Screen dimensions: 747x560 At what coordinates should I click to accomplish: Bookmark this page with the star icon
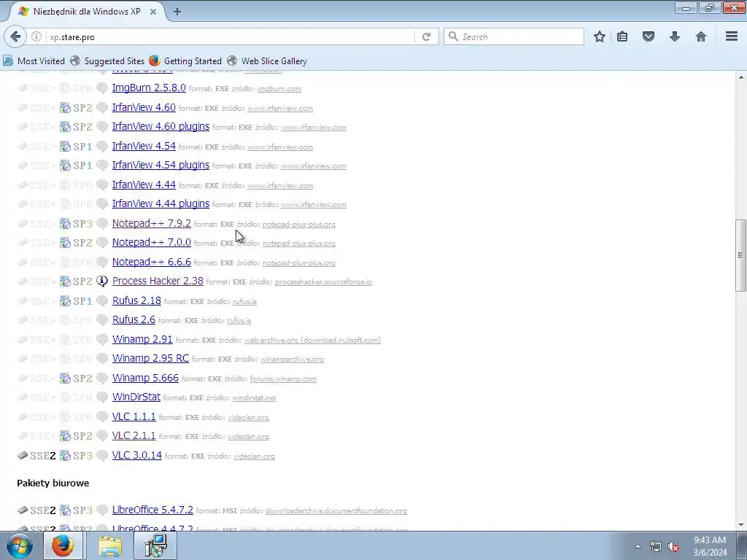600,36
